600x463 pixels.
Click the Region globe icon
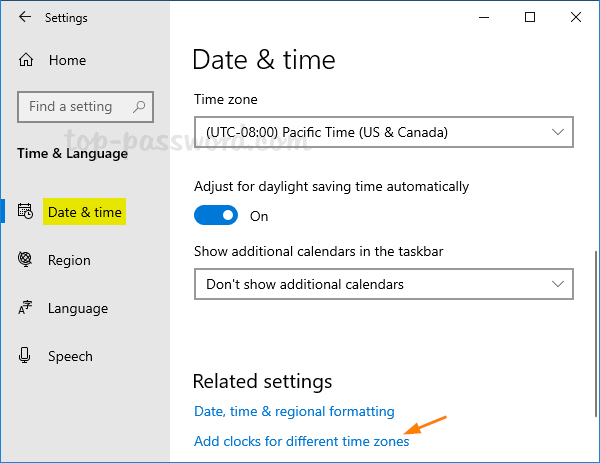pos(27,260)
